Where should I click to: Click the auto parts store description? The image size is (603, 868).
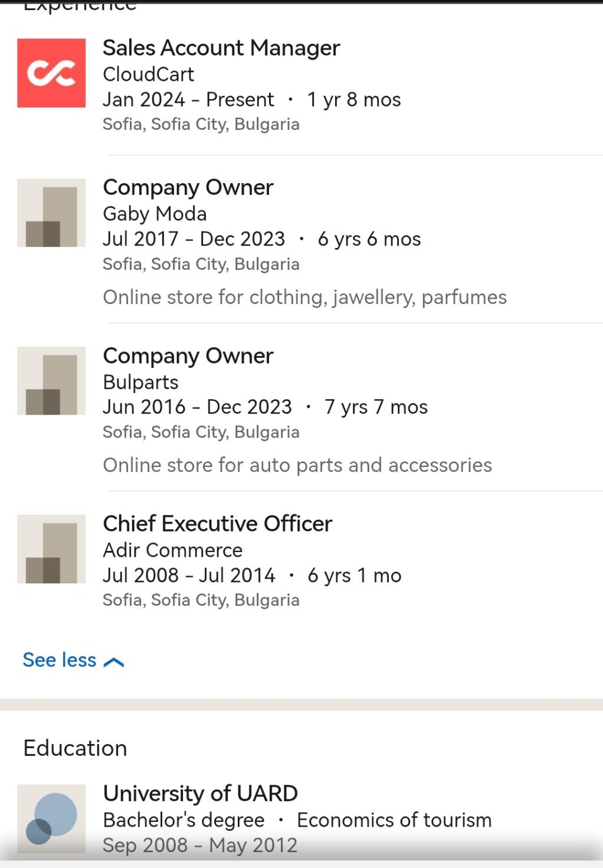(297, 465)
